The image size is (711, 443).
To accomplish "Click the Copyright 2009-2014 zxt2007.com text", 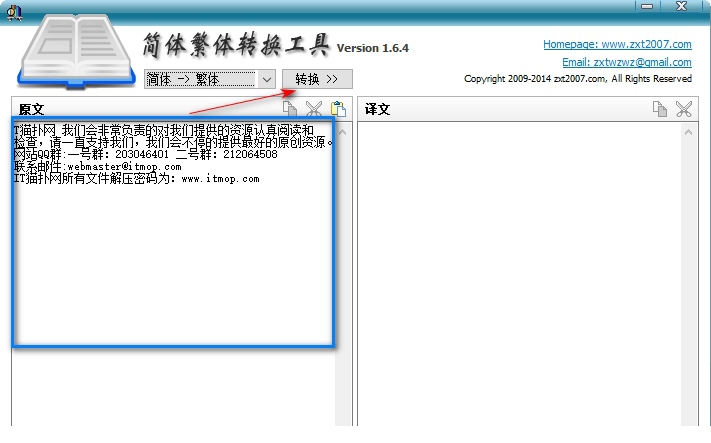I will pos(578,79).
